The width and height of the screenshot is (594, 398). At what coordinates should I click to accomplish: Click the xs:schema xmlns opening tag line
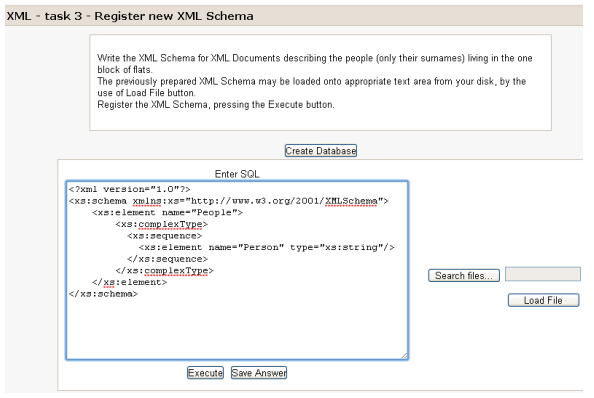(x=228, y=201)
